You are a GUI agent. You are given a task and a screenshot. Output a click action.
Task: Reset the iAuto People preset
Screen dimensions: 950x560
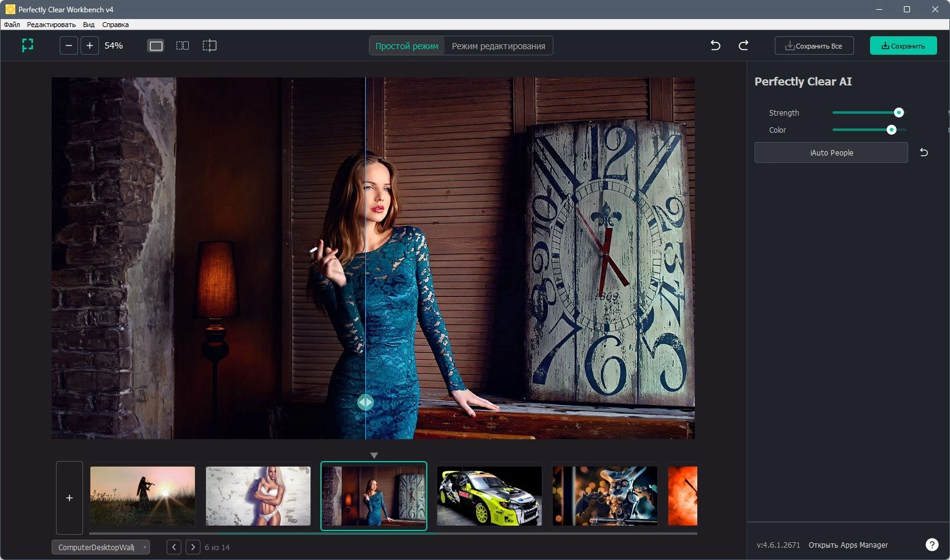coord(924,152)
